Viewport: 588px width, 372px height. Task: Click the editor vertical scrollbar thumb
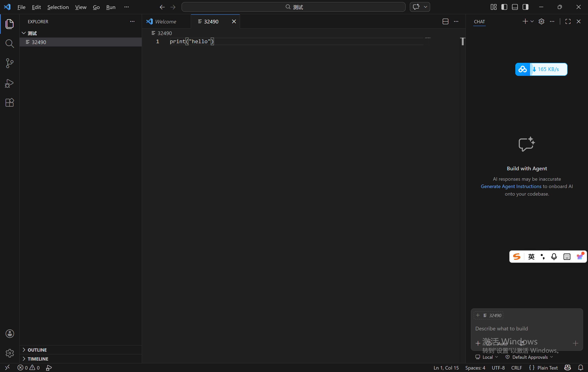pyautogui.click(x=462, y=41)
